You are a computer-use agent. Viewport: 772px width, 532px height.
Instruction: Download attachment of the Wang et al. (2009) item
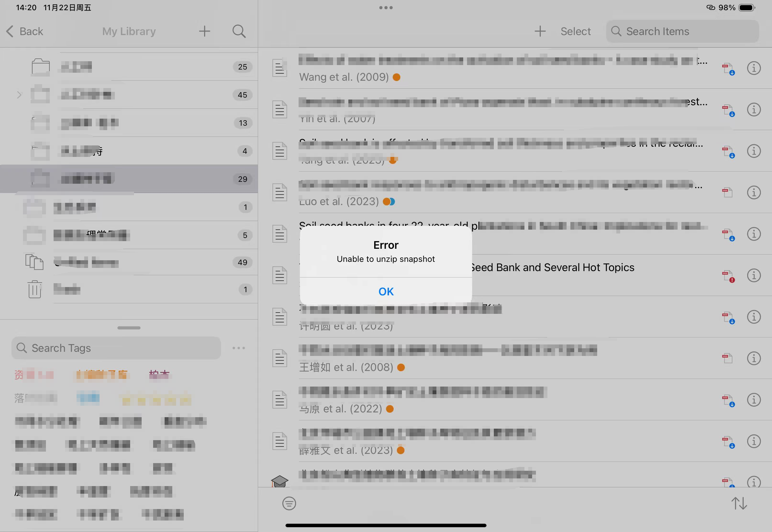[x=728, y=69]
